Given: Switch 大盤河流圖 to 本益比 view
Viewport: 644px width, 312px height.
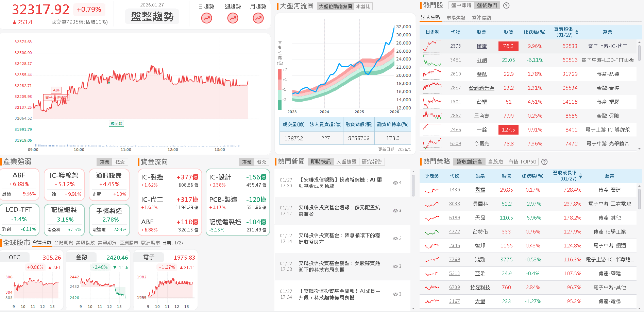Looking at the screenshot, I should [363, 6].
